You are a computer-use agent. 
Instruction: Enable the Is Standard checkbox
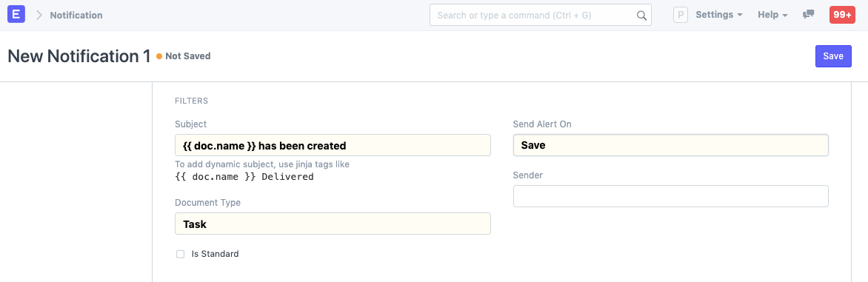(x=180, y=255)
